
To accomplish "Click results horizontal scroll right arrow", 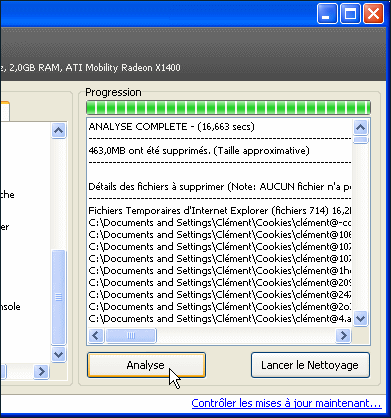I will [343, 335].
